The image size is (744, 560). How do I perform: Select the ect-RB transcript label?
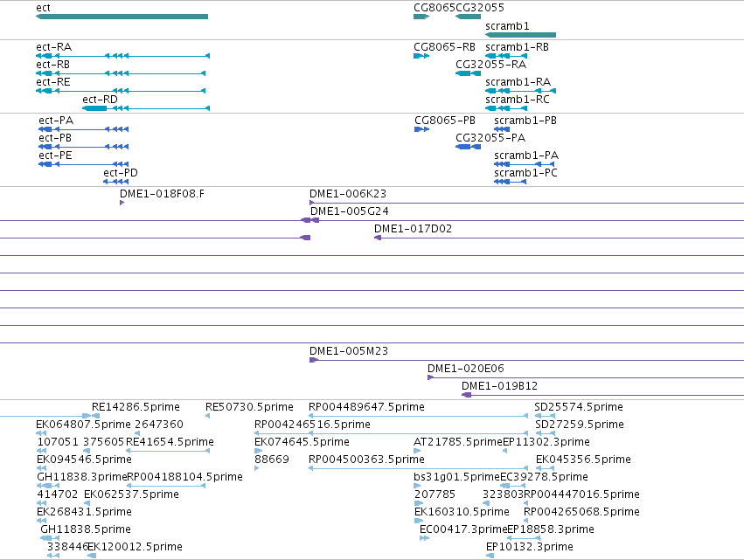pyautogui.click(x=53, y=65)
